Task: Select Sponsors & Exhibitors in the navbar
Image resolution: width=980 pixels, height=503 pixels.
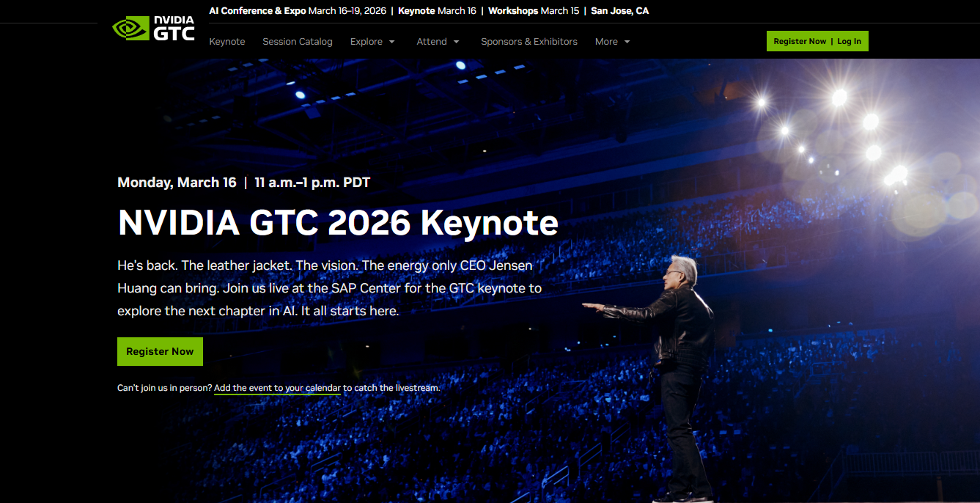Action: point(528,42)
